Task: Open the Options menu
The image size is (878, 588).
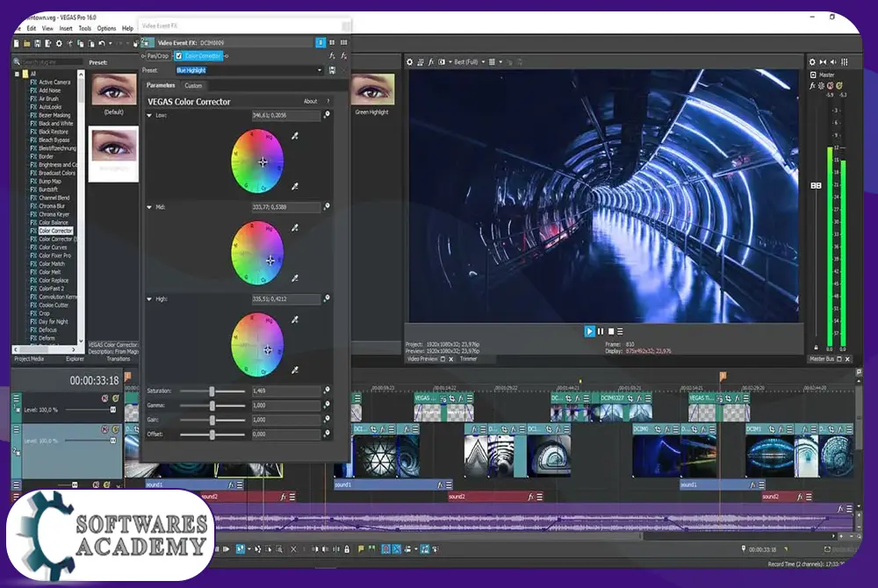Action: 106,28
